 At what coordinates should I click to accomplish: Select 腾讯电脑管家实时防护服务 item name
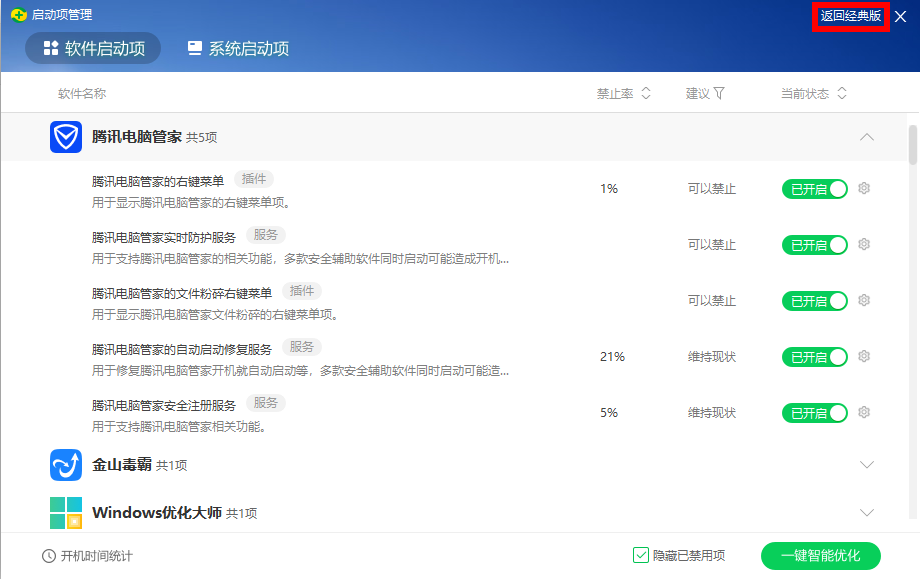[164, 237]
